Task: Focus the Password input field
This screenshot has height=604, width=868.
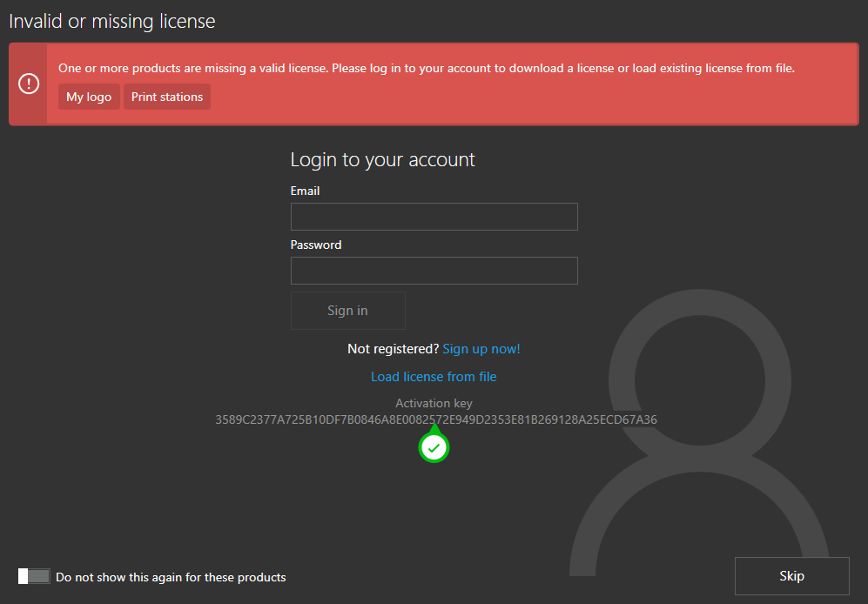Action: (x=434, y=271)
